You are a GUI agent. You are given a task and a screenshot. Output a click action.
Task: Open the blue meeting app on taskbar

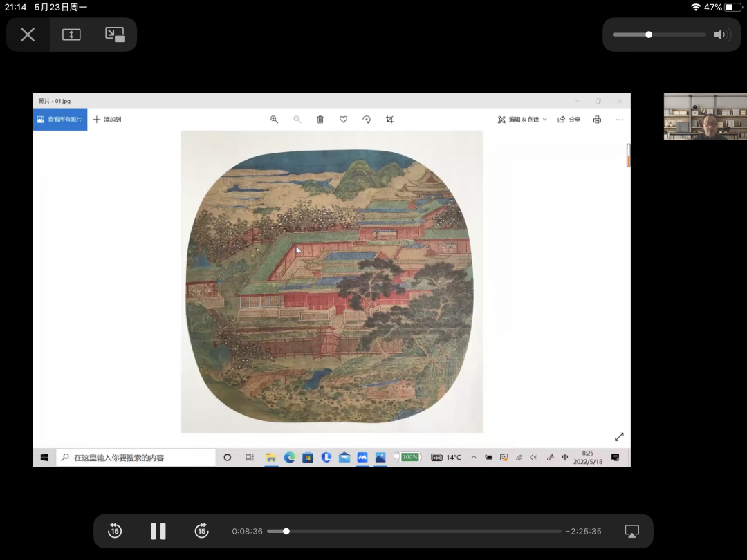click(362, 458)
